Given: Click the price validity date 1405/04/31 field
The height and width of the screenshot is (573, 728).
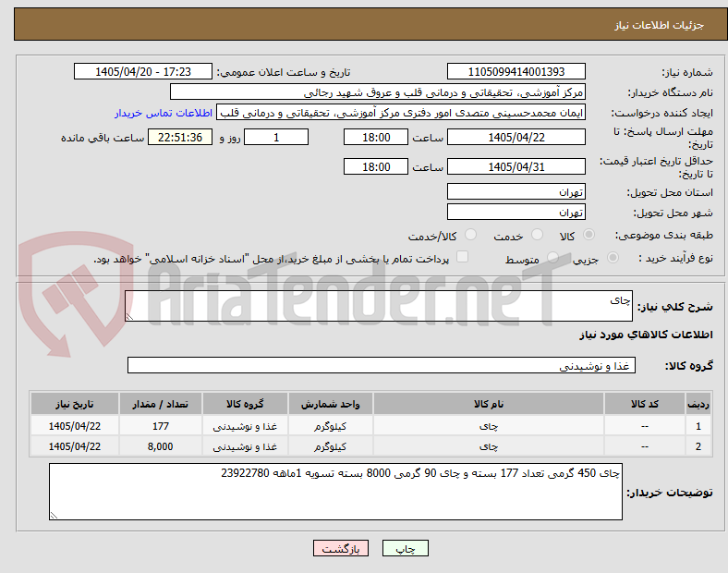Looking at the screenshot, I should [x=516, y=166].
